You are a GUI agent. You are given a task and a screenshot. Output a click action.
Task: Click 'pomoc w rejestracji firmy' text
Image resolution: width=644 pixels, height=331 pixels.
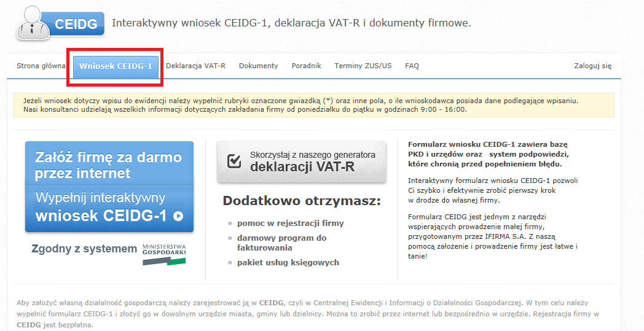click(291, 224)
